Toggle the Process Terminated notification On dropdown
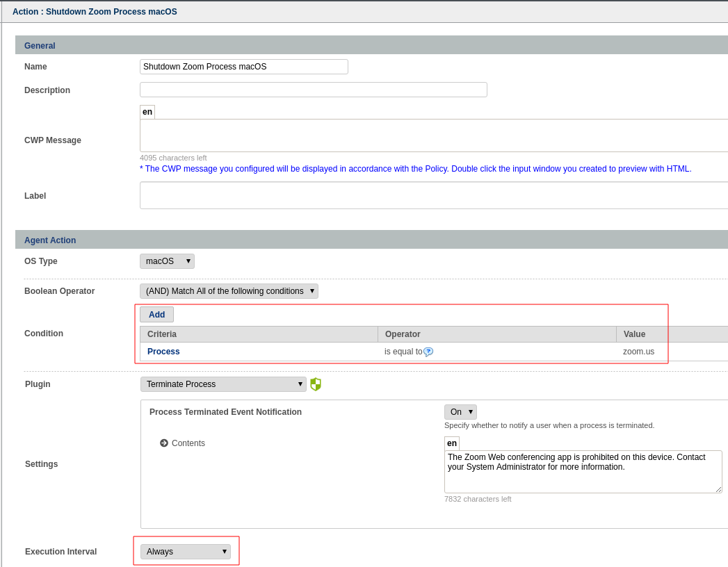 [x=460, y=412]
